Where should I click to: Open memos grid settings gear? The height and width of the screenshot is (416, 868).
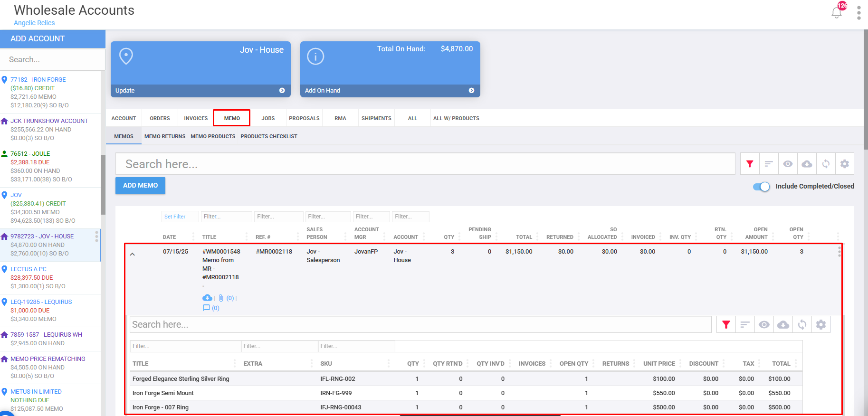click(844, 164)
